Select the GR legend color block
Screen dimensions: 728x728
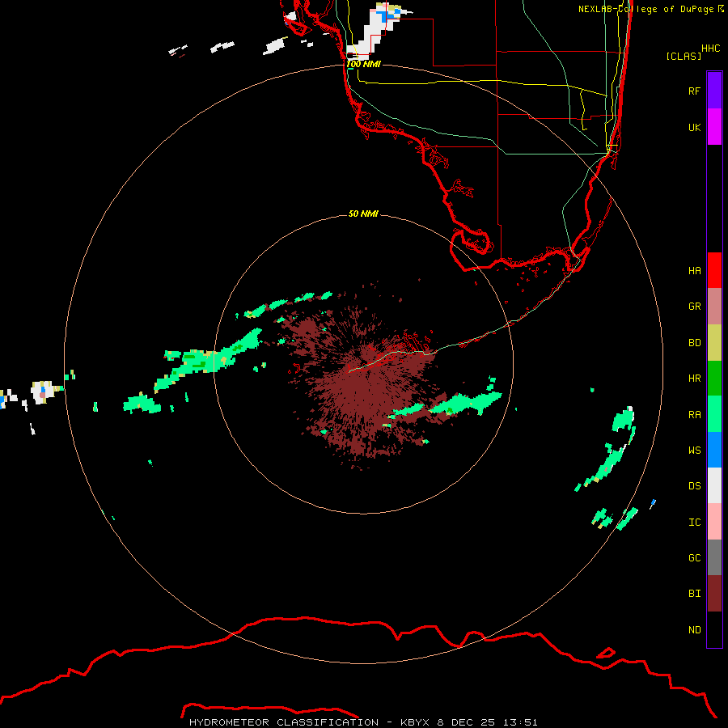pyautogui.click(x=714, y=307)
